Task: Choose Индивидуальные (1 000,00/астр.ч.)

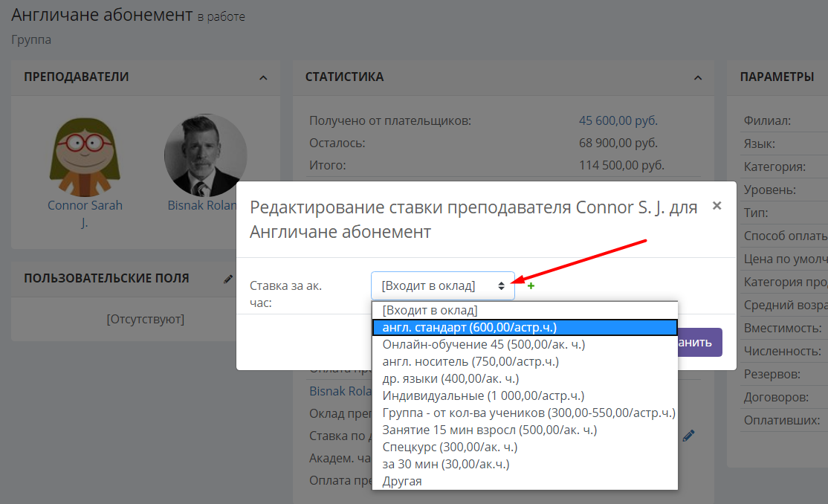Action: point(525,395)
